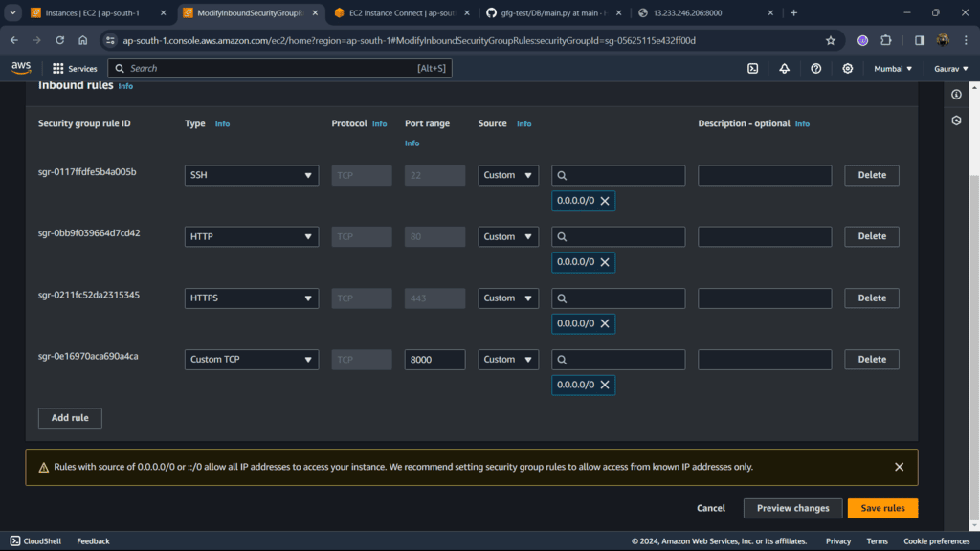Select the ModifyInboundSecurityGroupRules tab
The height and width of the screenshot is (551, 980).
250,12
